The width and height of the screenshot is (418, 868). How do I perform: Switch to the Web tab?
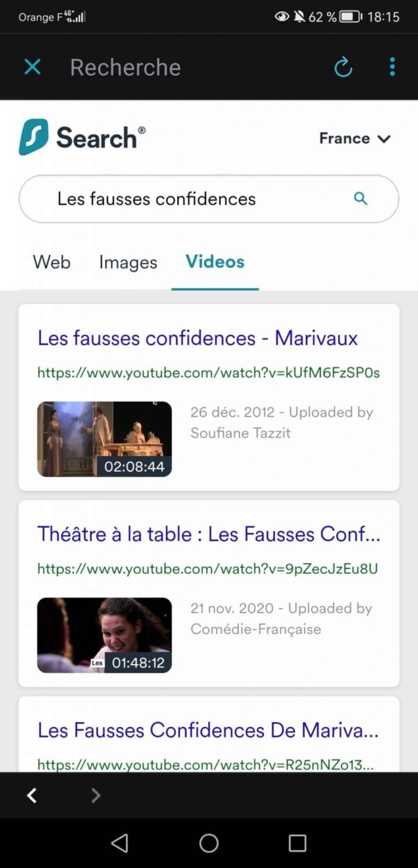tap(51, 262)
